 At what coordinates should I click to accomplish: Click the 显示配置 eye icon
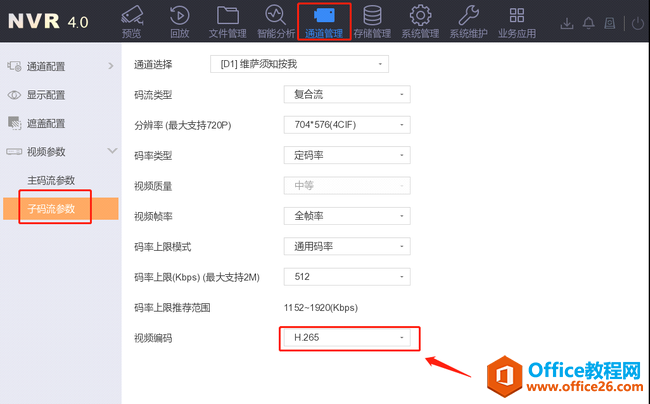[x=14, y=95]
